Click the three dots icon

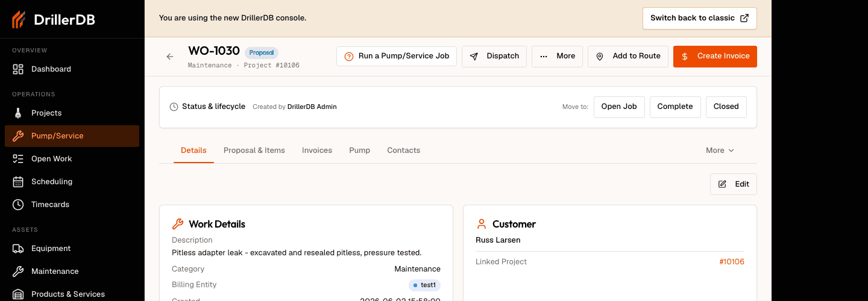coord(544,57)
